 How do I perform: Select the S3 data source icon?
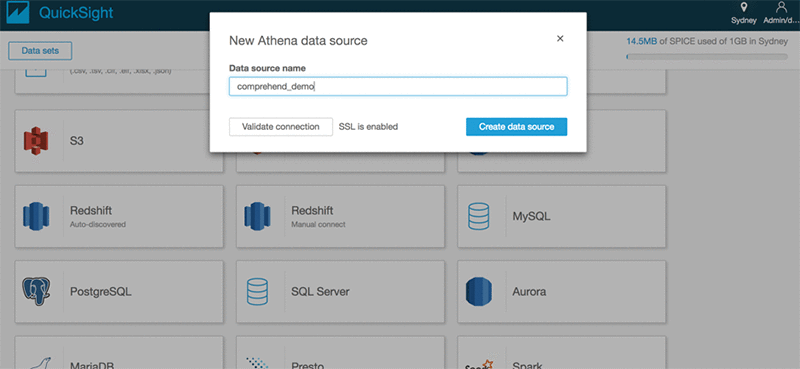[36, 140]
